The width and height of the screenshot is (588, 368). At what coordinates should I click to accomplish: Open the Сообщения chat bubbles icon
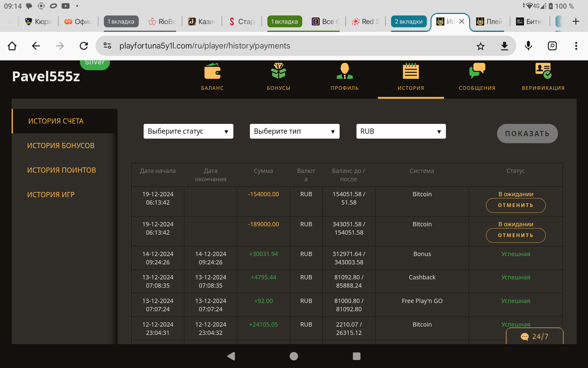(477, 71)
